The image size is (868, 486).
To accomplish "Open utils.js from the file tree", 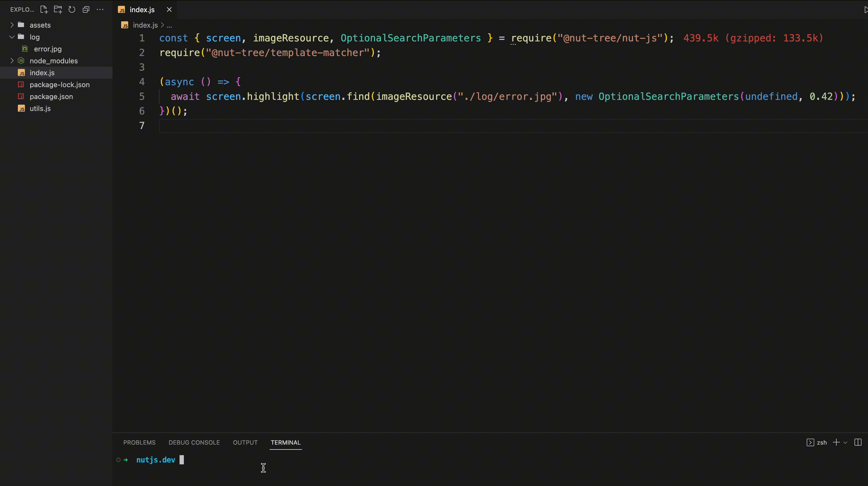I will (x=40, y=108).
